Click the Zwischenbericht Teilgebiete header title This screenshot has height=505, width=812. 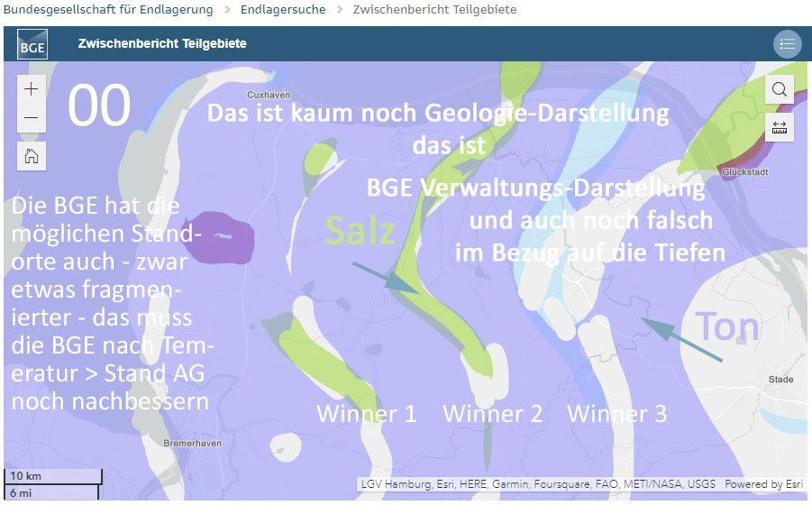[162, 43]
